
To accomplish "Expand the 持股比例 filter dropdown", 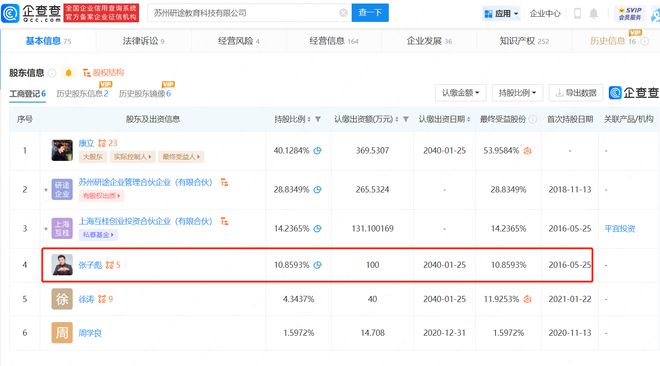I will pyautogui.click(x=517, y=93).
